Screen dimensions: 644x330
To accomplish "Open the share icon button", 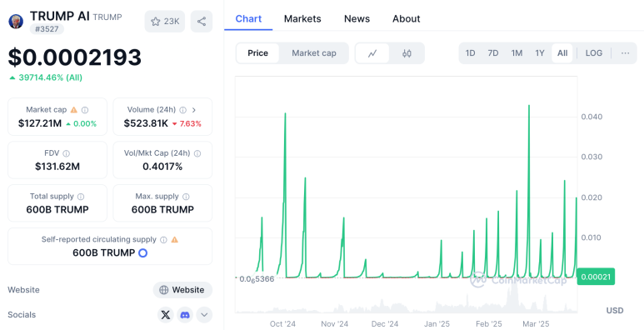I will [x=202, y=22].
